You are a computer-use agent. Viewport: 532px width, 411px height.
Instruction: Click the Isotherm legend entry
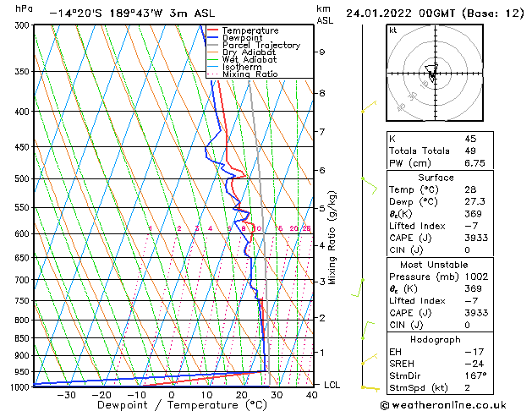point(234,67)
